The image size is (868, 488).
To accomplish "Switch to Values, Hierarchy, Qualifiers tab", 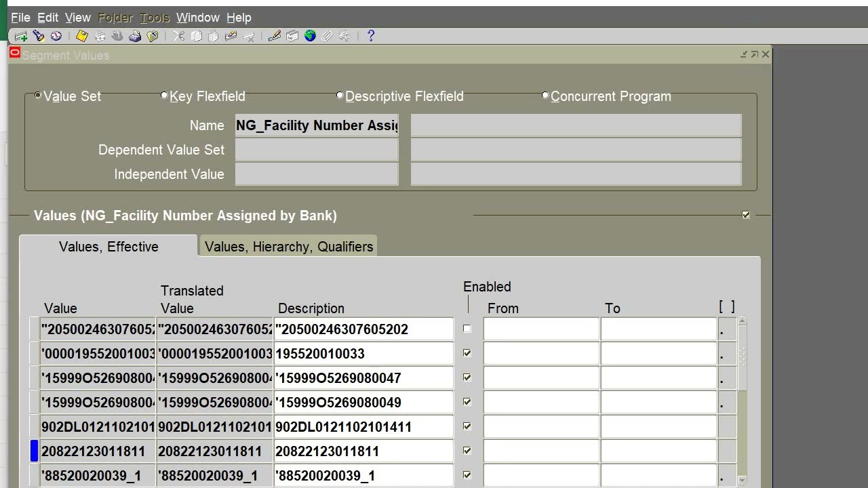I will pos(289,247).
